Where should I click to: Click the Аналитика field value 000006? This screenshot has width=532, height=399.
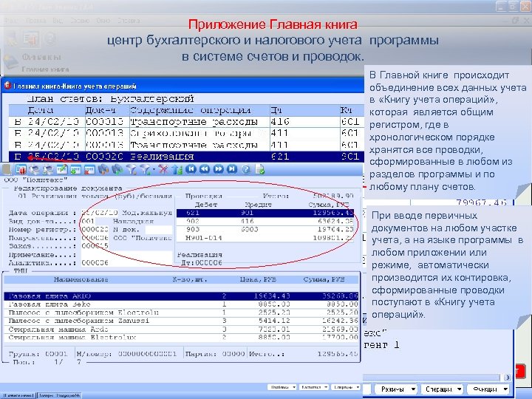[x=95, y=262]
